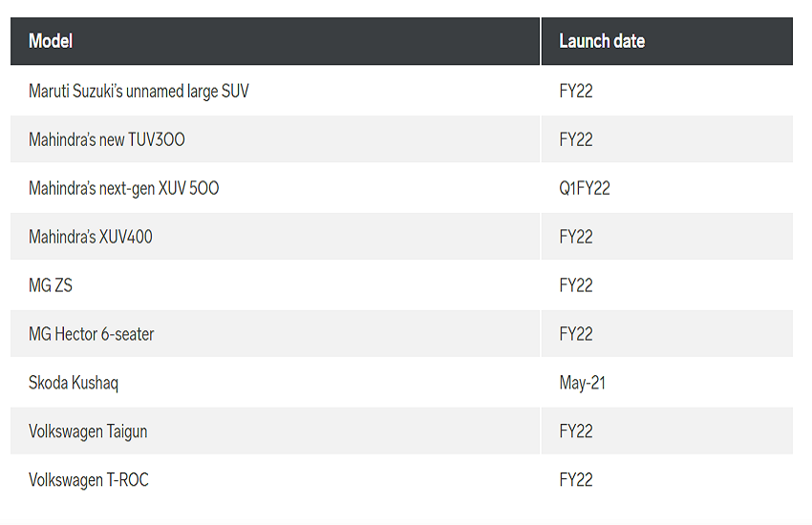Select Mahindra's next-gen XUV 500 cell
The width and height of the screenshot is (812, 525).
coord(123,188)
